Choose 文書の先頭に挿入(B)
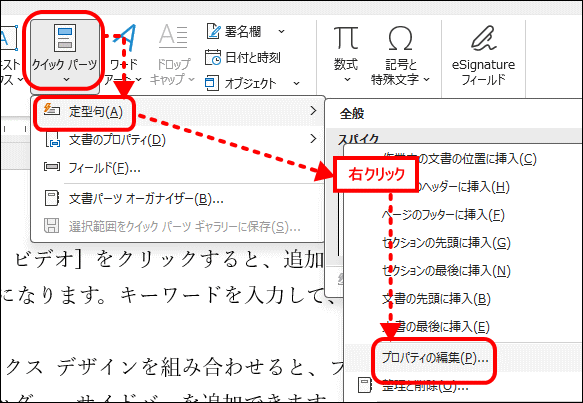583x403 pixels. [x=463, y=299]
